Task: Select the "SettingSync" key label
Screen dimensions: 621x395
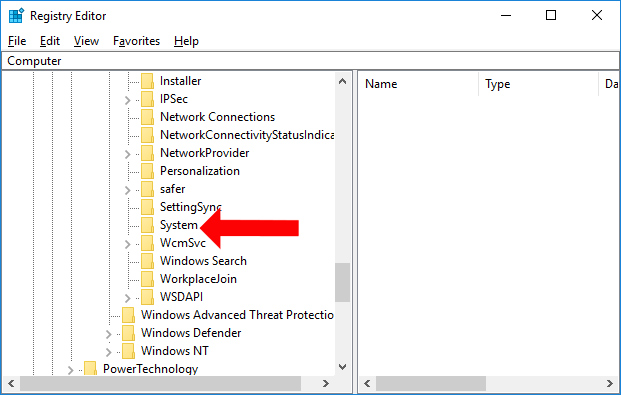Action: (190, 207)
